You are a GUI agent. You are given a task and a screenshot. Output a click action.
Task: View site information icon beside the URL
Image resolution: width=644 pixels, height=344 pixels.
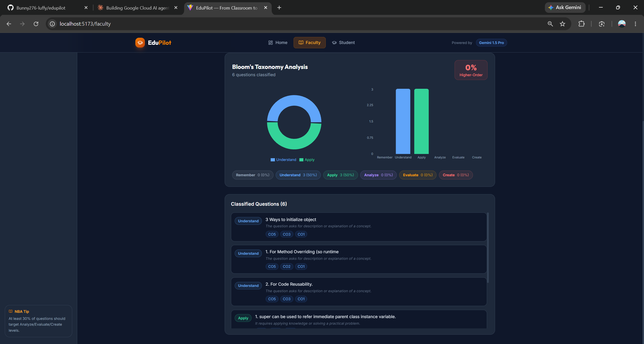52,24
